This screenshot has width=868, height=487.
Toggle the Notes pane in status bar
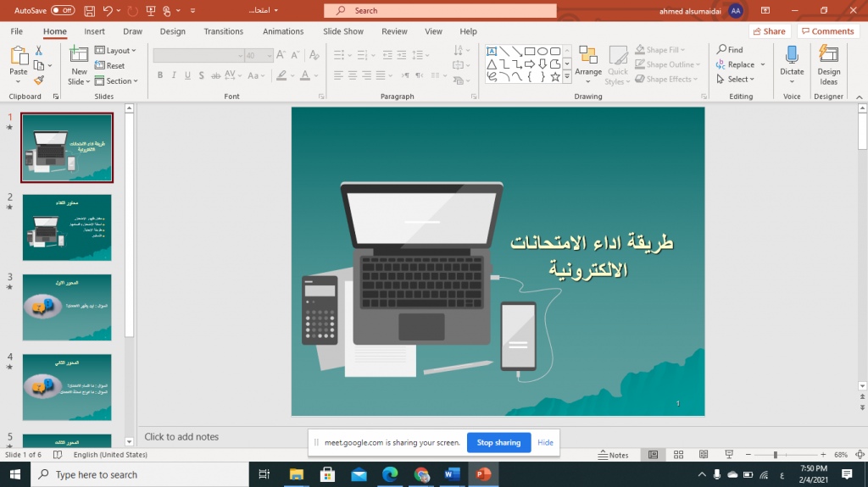click(x=613, y=455)
